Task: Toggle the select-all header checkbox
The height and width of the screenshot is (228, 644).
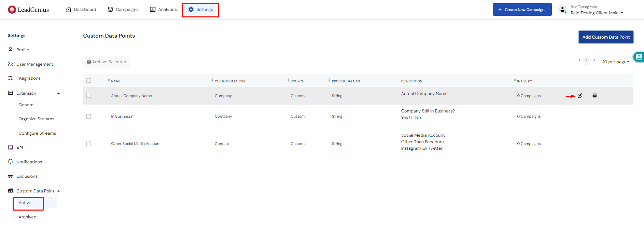Action: point(89,81)
